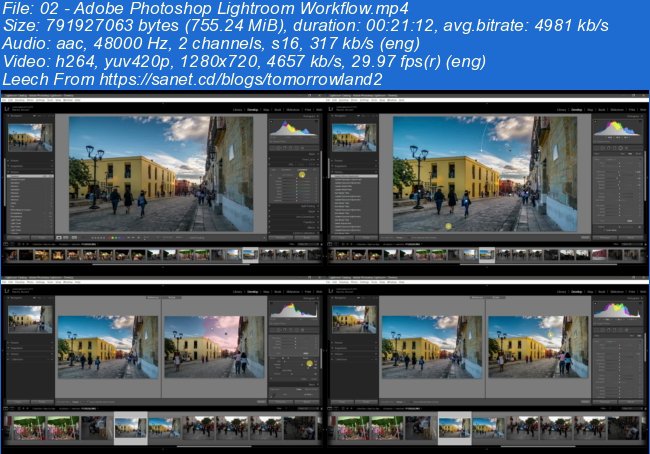Click Done button in bottom-left toolbar

[x=261, y=402]
